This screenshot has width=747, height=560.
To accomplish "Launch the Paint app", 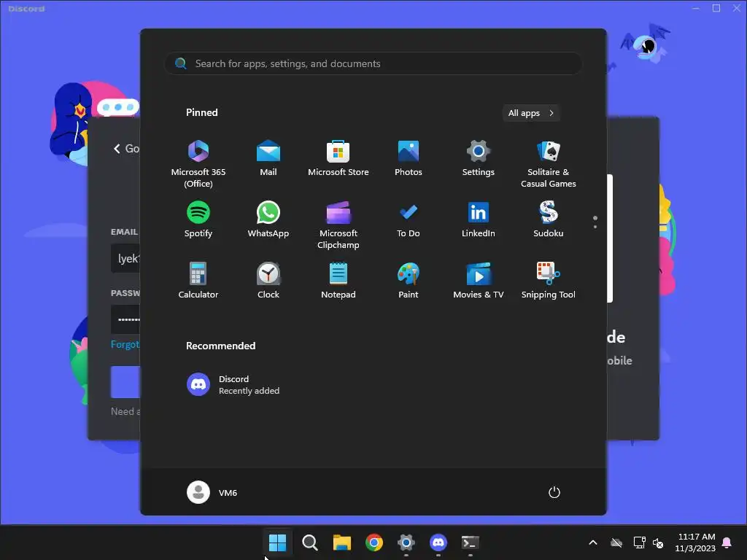I will pyautogui.click(x=409, y=281).
